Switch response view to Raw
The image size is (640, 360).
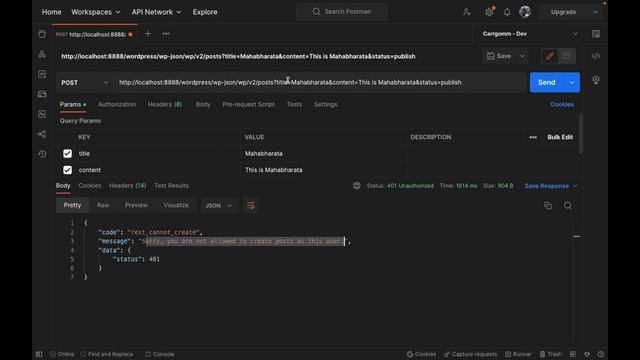pos(103,205)
